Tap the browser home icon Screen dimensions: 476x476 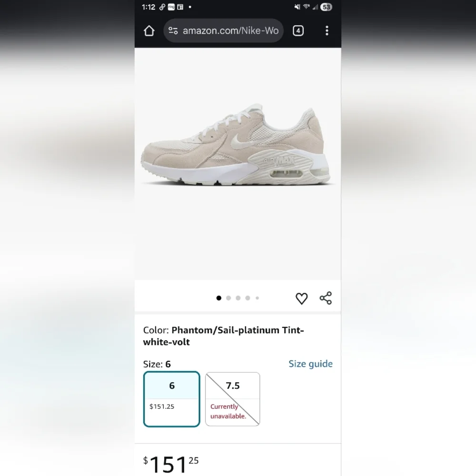pyautogui.click(x=149, y=30)
